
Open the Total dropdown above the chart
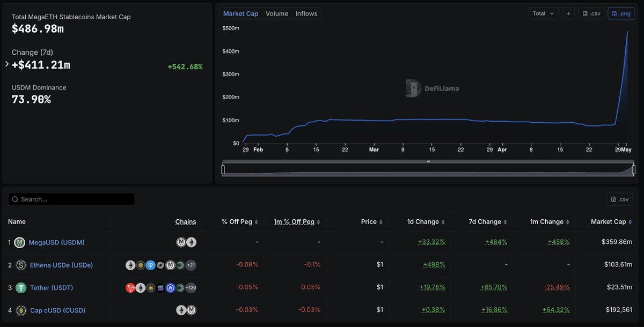point(543,13)
